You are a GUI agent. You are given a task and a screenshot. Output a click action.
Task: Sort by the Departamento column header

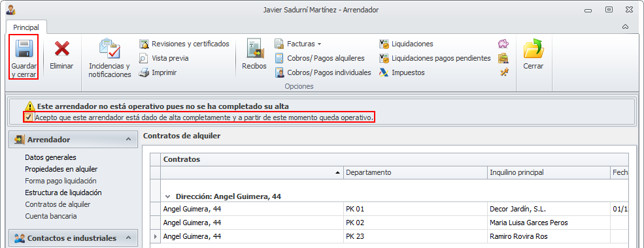415,172
